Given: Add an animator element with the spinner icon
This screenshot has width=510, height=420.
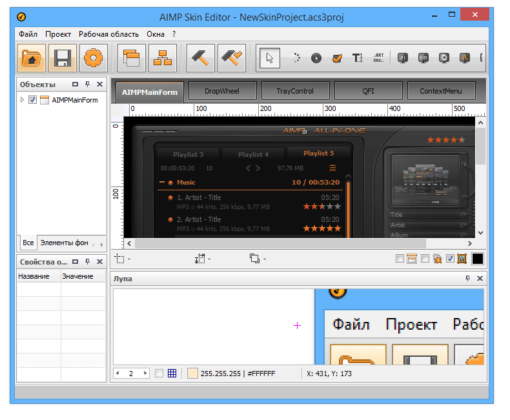Looking at the screenshot, I should tap(296, 58).
